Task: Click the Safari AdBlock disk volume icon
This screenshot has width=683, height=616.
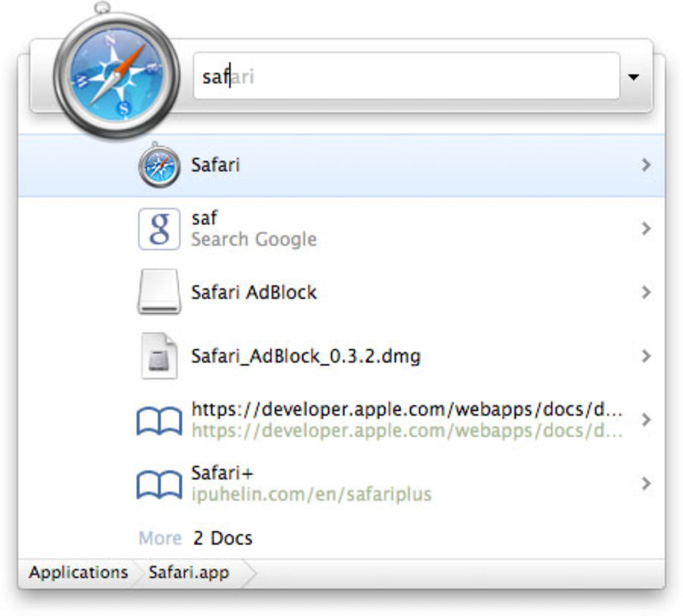Action: pyautogui.click(x=159, y=292)
